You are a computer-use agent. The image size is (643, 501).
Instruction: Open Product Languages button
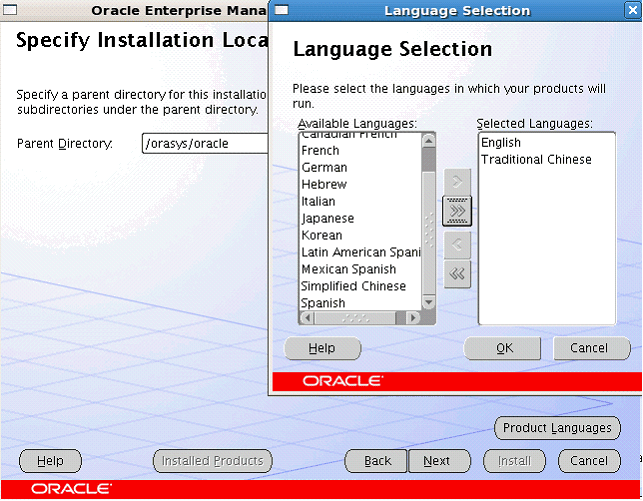tap(557, 428)
